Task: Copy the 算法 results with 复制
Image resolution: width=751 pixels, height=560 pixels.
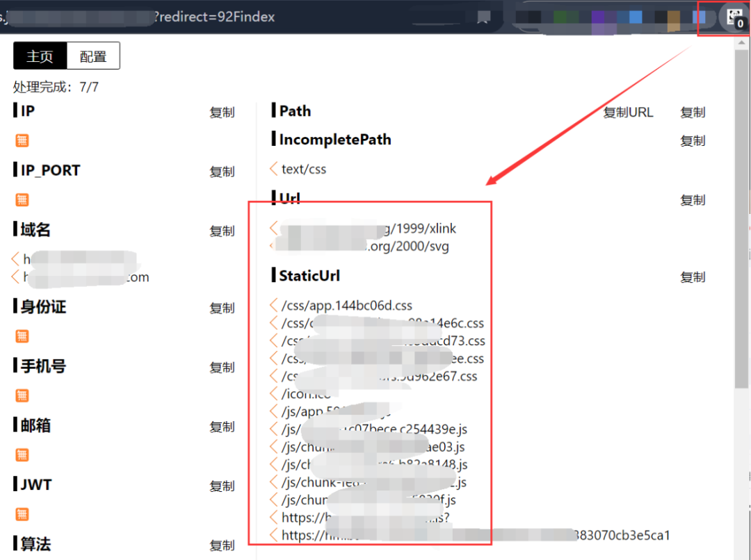Action: click(223, 545)
